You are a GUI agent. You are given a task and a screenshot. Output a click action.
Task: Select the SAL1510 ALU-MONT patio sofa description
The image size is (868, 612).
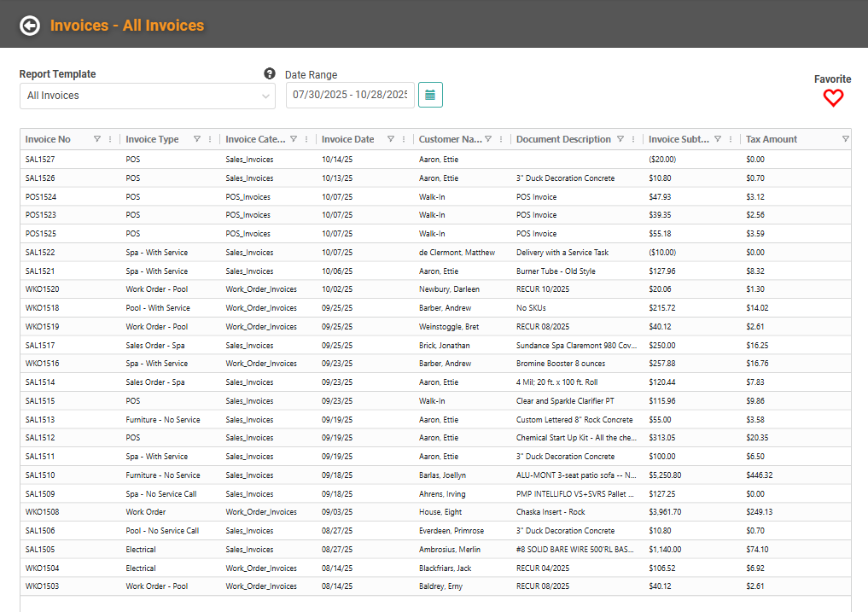tap(576, 475)
